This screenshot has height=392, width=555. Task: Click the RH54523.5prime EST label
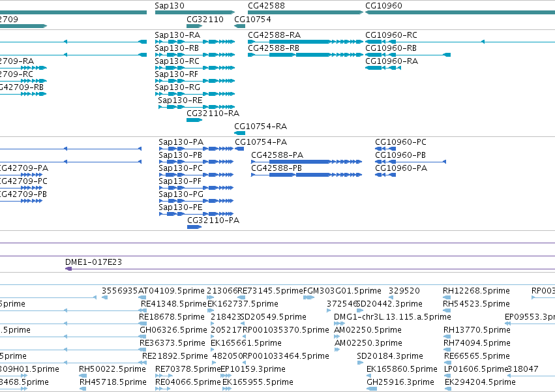[x=477, y=304]
